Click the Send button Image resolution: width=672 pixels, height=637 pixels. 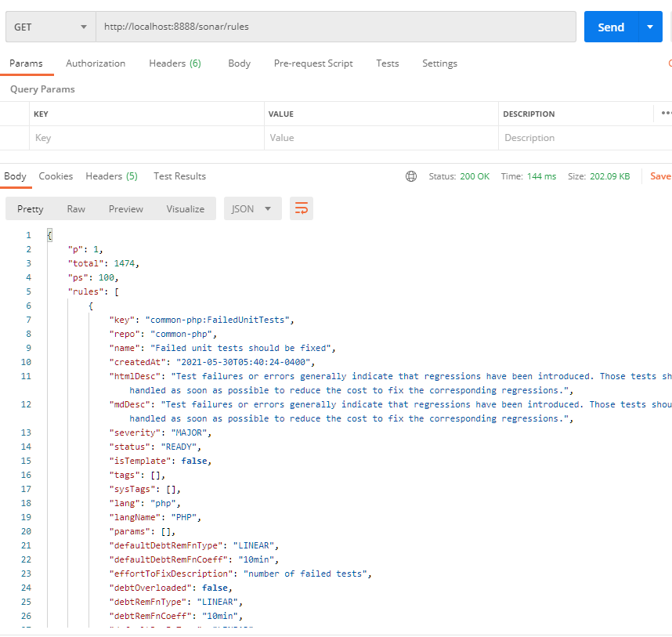tap(611, 26)
